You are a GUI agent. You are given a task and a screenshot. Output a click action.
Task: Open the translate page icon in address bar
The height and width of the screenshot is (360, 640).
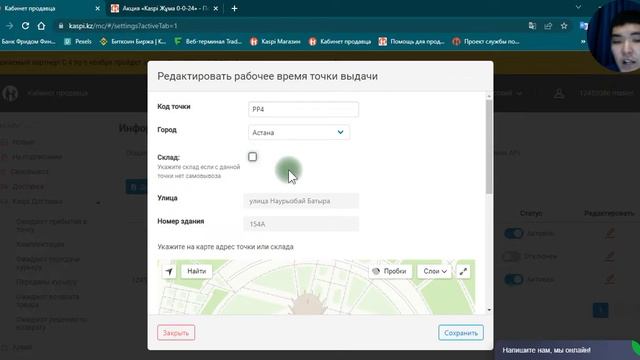pyautogui.click(x=532, y=26)
